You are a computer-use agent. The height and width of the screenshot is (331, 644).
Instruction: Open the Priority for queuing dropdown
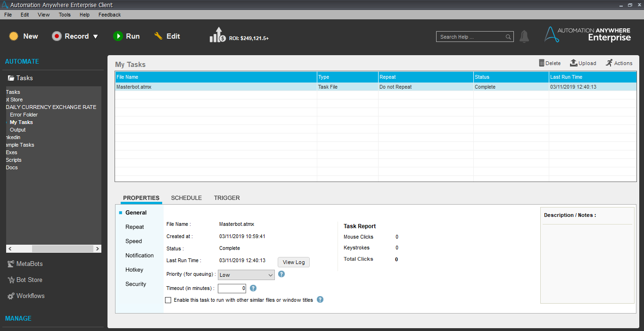click(x=246, y=275)
